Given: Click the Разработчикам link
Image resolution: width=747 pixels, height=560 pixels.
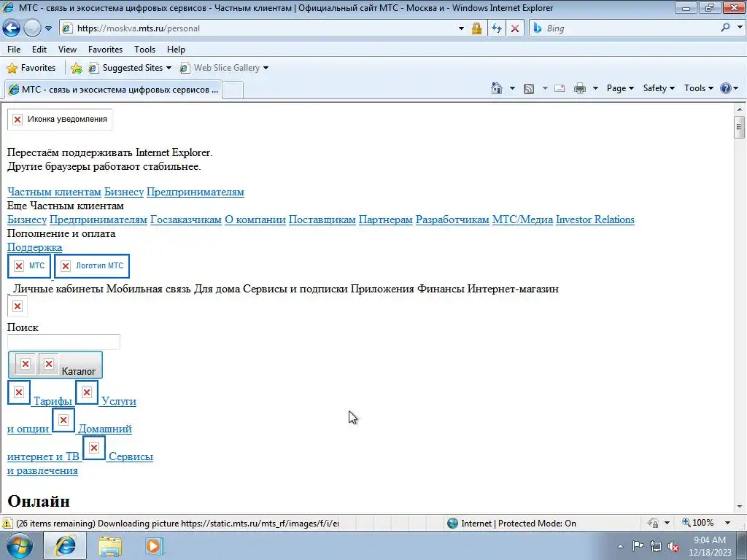Looking at the screenshot, I should click(452, 219).
